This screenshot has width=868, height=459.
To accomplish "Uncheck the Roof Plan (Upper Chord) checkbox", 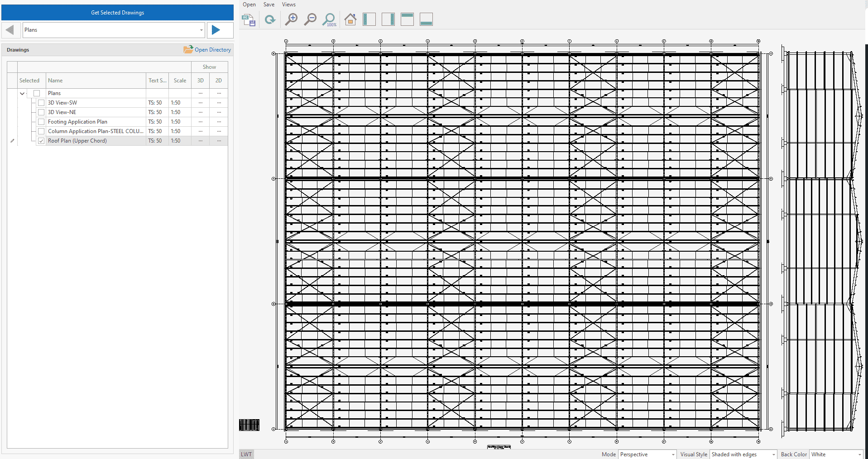I will coord(41,141).
